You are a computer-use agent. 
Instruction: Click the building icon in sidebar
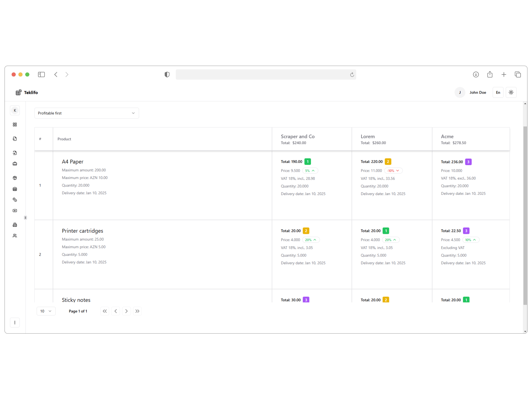[x=15, y=225]
